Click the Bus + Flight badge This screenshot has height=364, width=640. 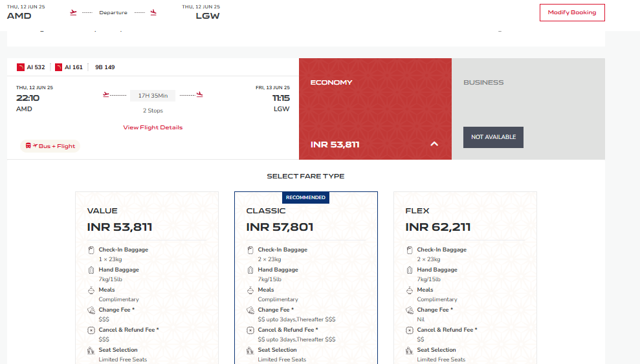click(x=50, y=146)
